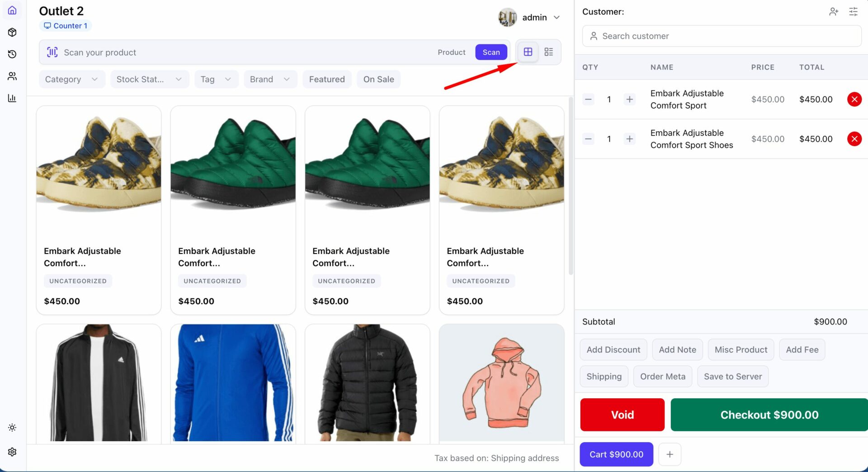Screen dimensions: 868x472
Task: Click the Misc Product button
Action: (x=741, y=350)
